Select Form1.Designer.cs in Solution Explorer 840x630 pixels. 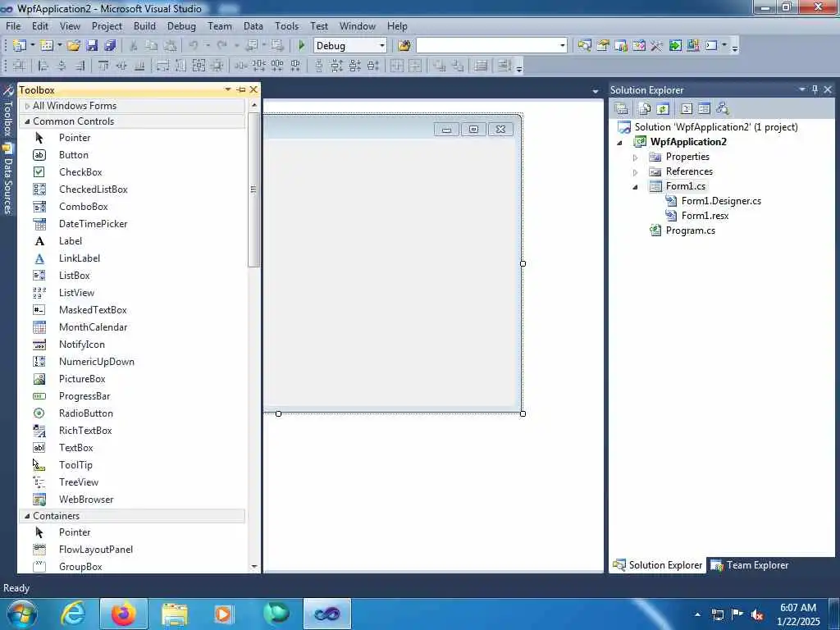pyautogui.click(x=721, y=201)
